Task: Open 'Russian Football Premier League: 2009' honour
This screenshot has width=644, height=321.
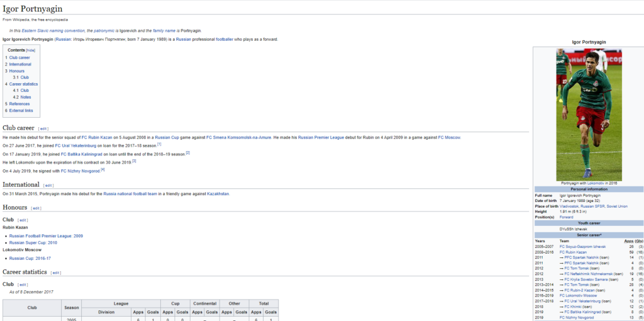Action: tap(46, 236)
